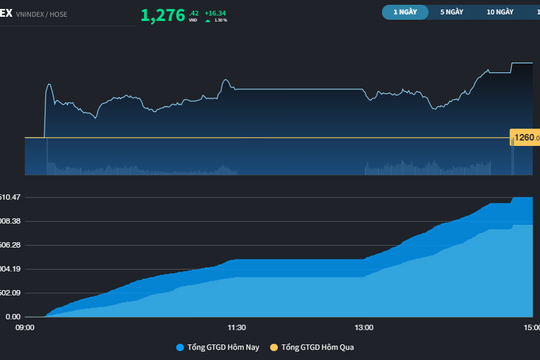Click the 09:00 time axis label
This screenshot has height=360, width=540.
pyautogui.click(x=25, y=328)
